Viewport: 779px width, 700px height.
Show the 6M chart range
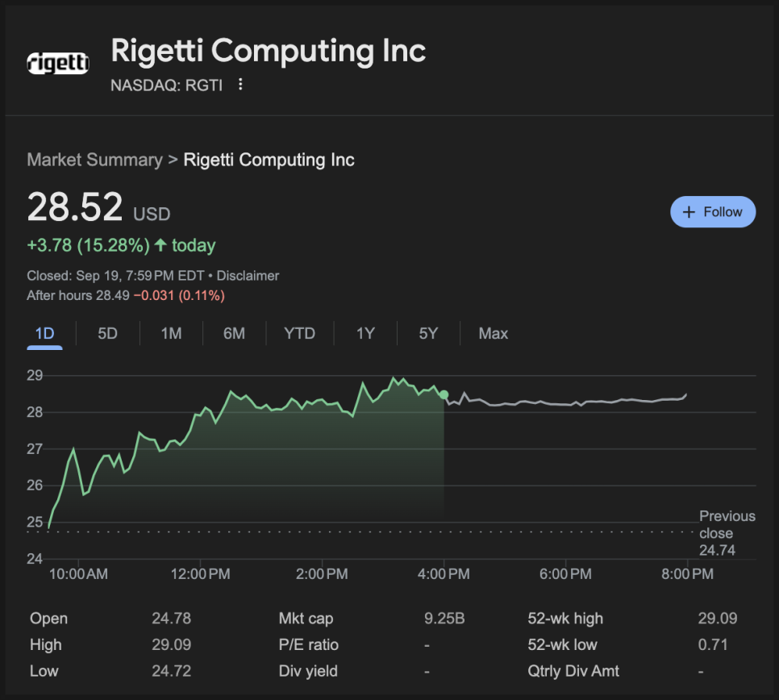tap(234, 333)
